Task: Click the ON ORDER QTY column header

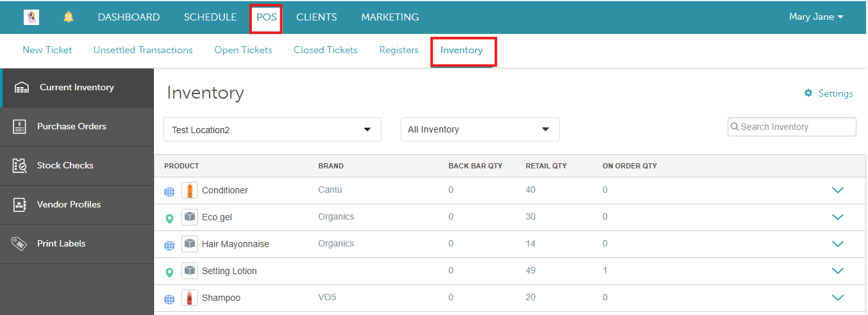Action: (x=630, y=166)
